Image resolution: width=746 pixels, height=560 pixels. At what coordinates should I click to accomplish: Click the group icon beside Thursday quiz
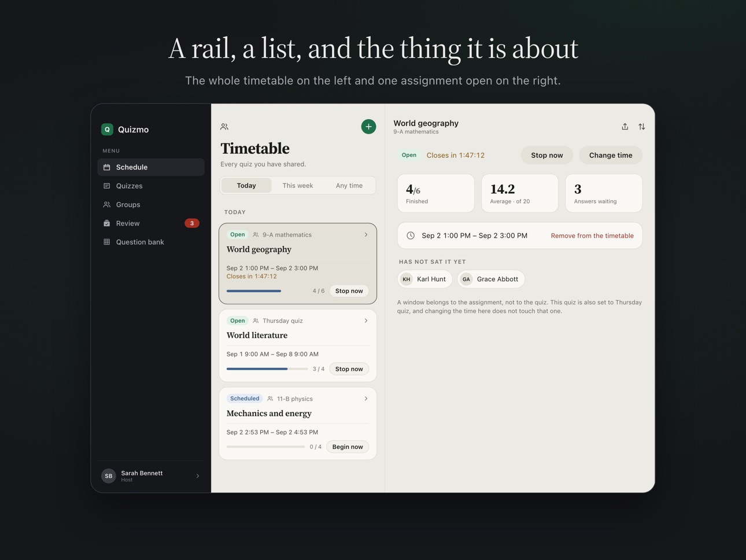coord(256,320)
